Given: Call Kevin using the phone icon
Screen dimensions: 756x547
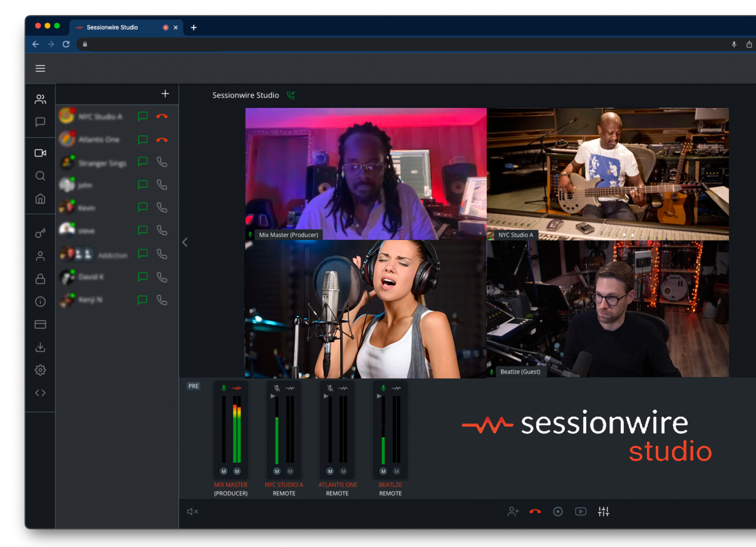Looking at the screenshot, I should (162, 207).
